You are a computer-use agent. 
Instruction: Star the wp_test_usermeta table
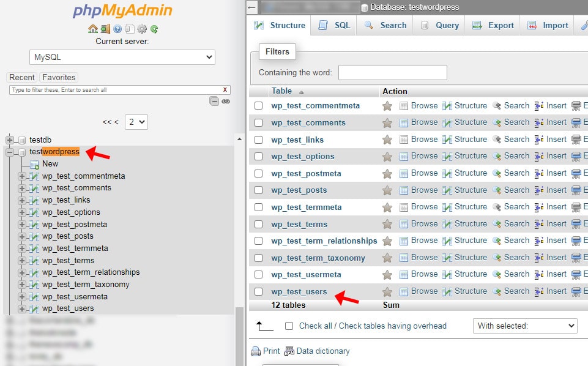[x=387, y=275]
